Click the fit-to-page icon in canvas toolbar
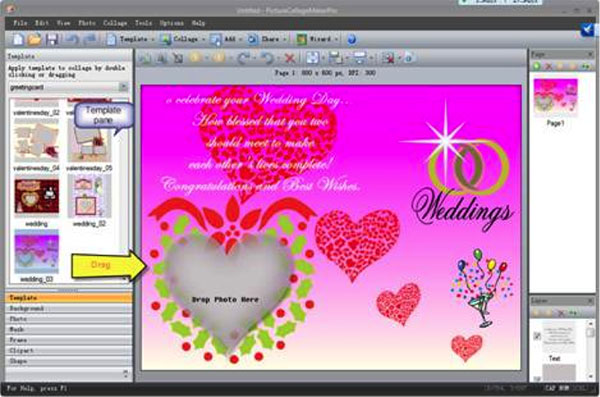 point(313,58)
